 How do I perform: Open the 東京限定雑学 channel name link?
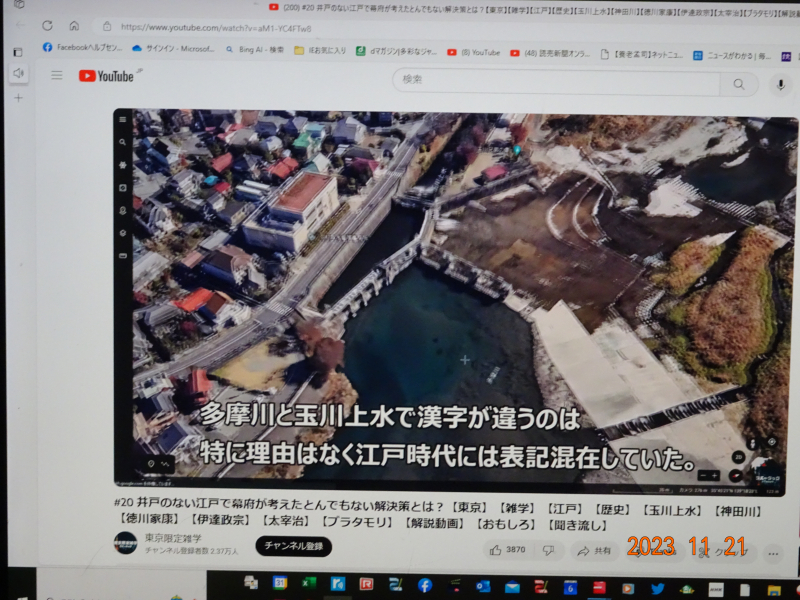click(x=173, y=538)
